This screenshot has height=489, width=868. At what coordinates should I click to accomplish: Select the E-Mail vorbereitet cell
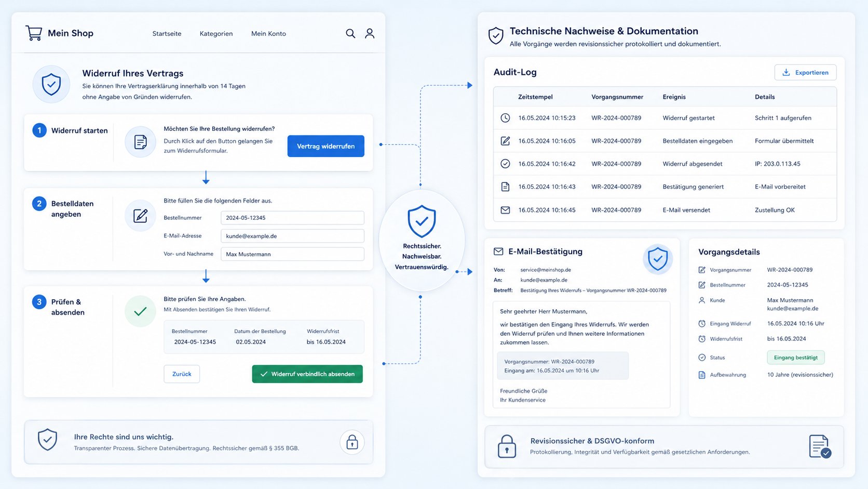tap(780, 187)
